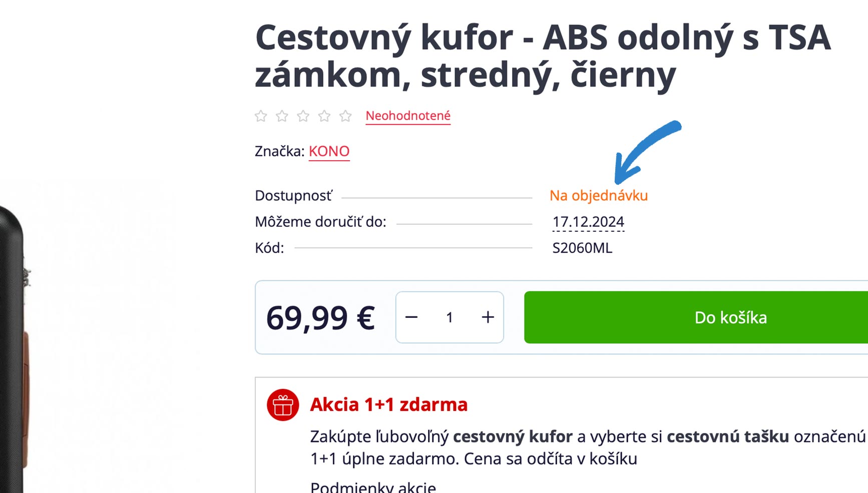Increase quantity with the plus button
Image resolution: width=868 pixels, height=493 pixels.
pos(488,317)
